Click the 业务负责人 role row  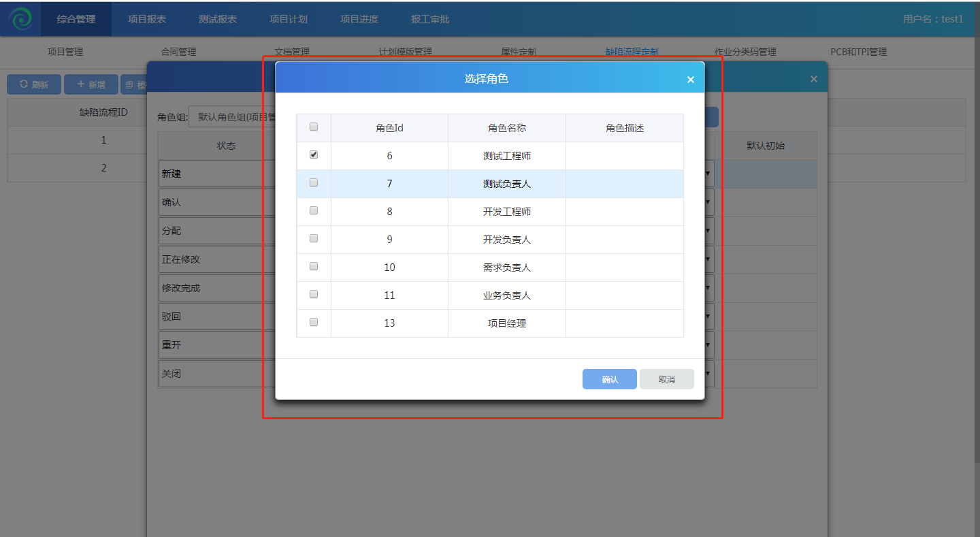[x=506, y=295]
